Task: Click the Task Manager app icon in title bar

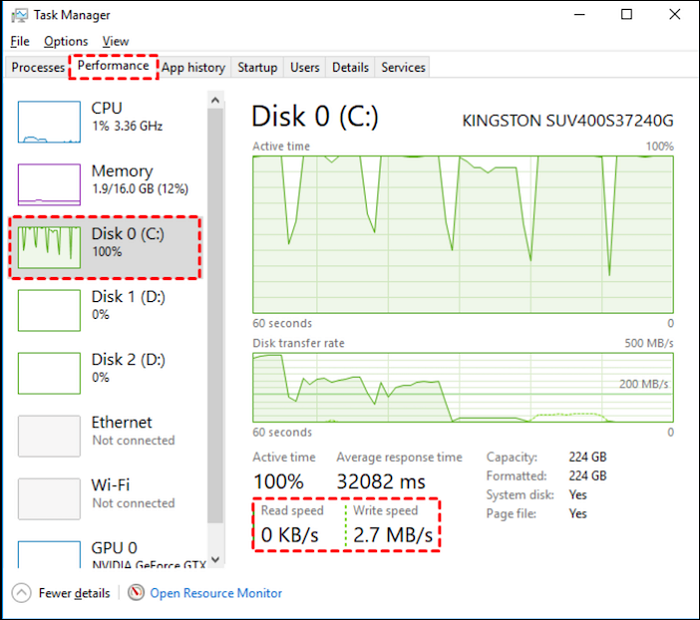Action: (x=21, y=15)
